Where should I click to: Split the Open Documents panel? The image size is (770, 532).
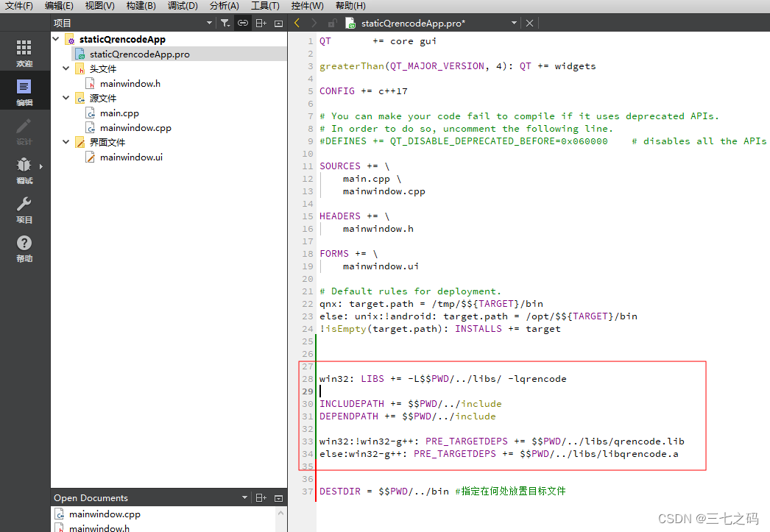261,497
